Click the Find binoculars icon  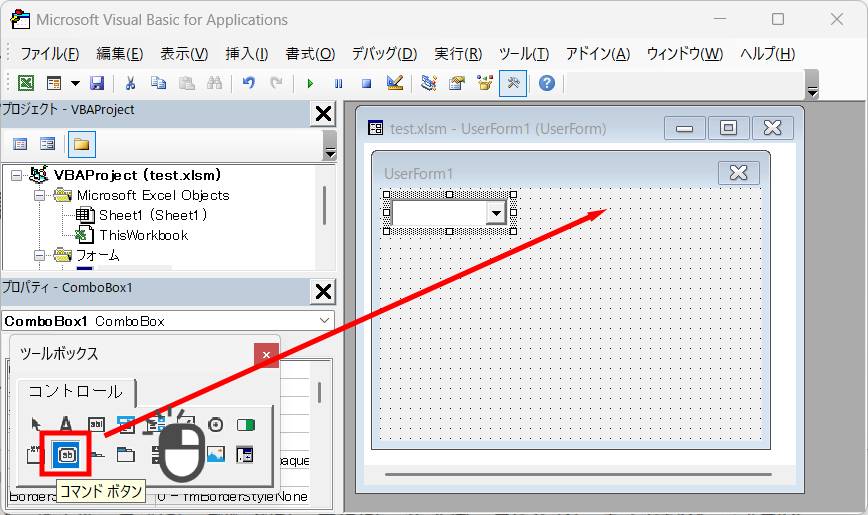click(x=214, y=84)
